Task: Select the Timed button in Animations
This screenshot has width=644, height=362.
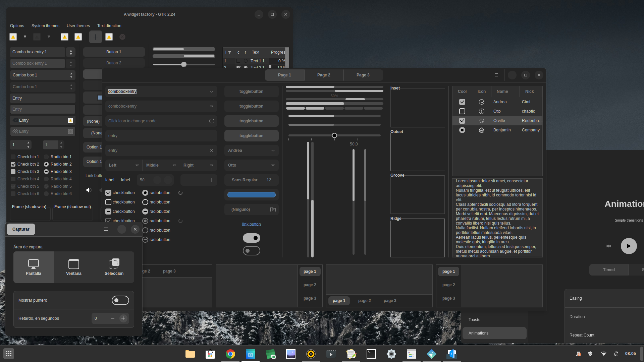Action: 609,270
